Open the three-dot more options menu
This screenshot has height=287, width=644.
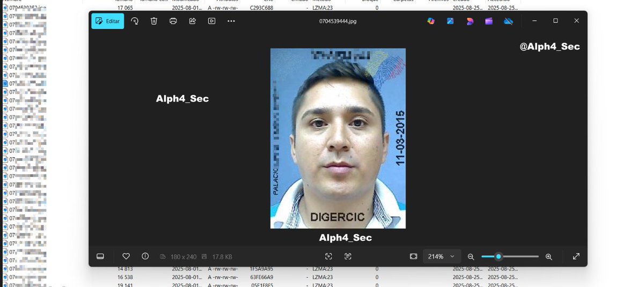coord(231,21)
